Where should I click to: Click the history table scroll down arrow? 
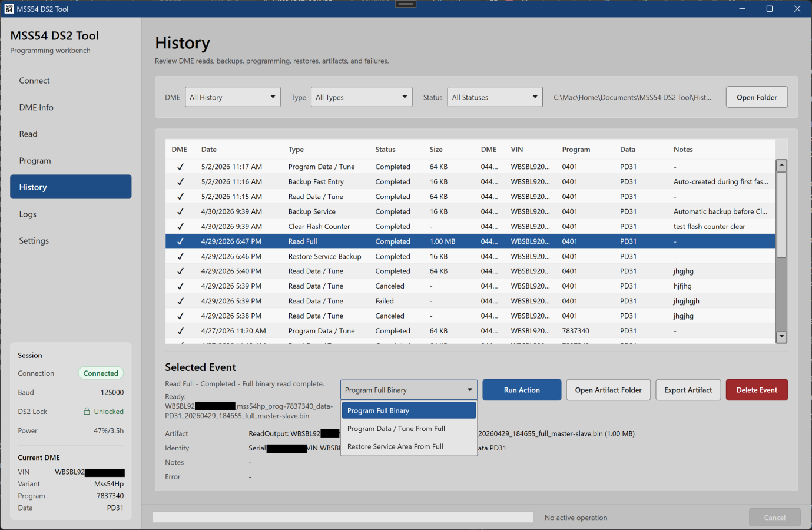[x=781, y=337]
